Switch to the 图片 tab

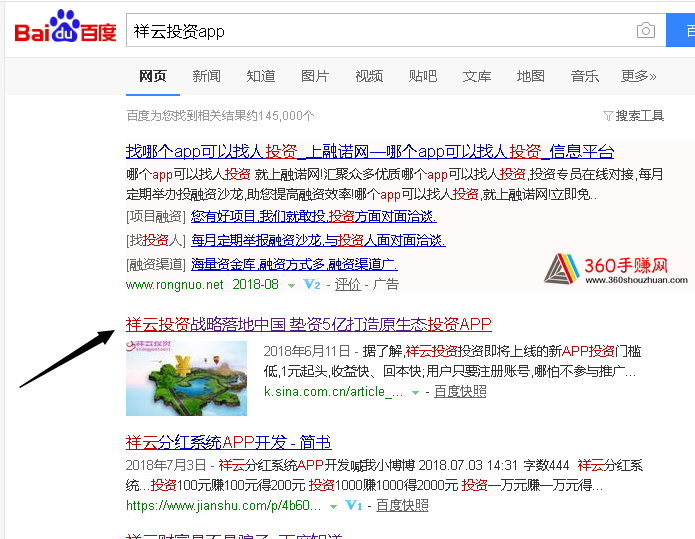(315, 76)
